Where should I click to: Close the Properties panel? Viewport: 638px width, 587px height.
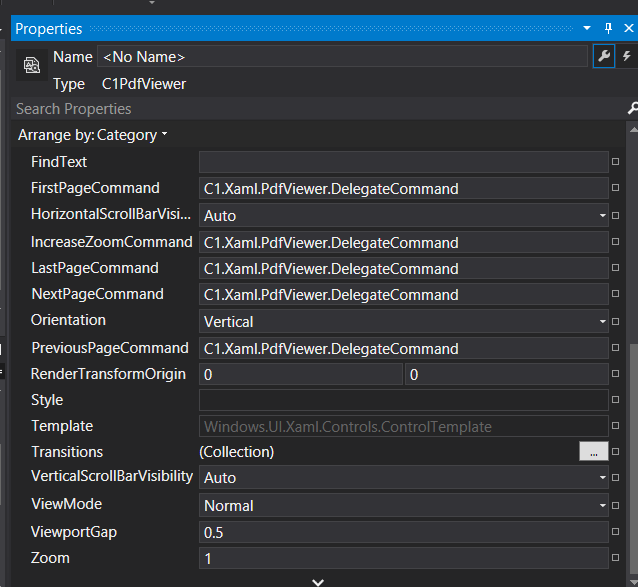pos(629,28)
